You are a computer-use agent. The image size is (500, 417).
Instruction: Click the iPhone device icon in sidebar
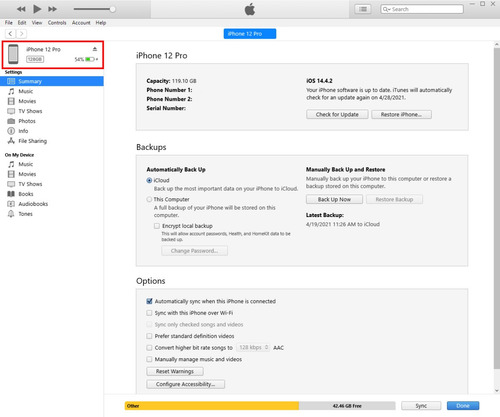point(13,54)
